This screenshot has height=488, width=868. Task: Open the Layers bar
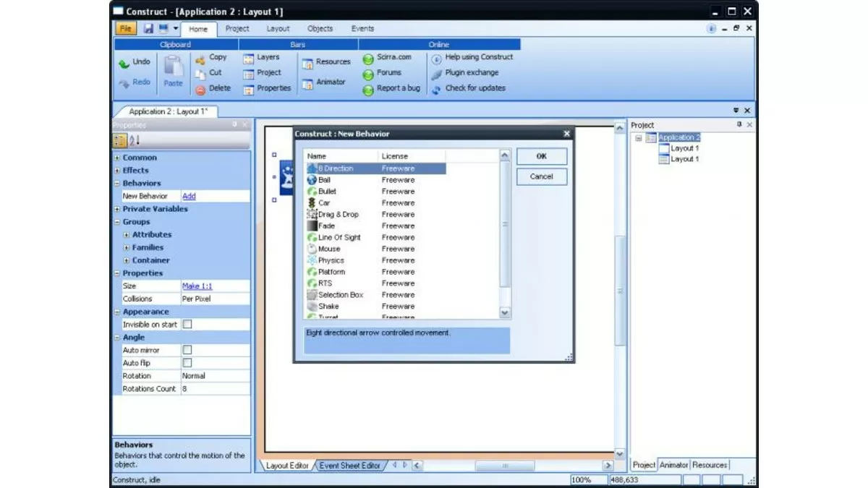pyautogui.click(x=249, y=58)
